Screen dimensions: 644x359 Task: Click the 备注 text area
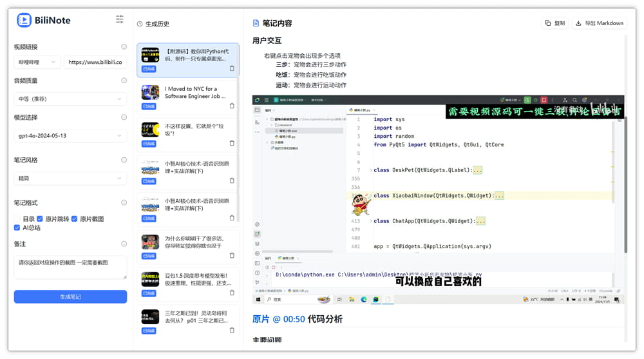tap(70, 267)
